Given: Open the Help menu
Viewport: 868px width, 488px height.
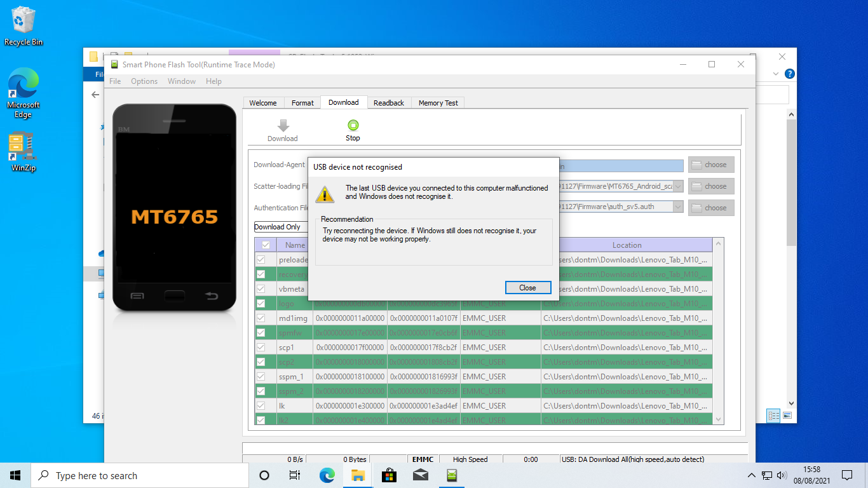Looking at the screenshot, I should point(214,81).
